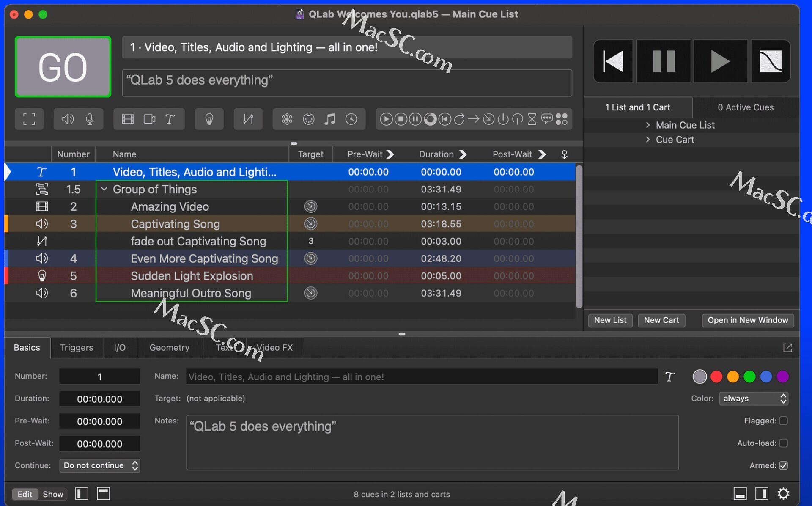Switch to Show mode
The height and width of the screenshot is (506, 812).
tap(53, 494)
